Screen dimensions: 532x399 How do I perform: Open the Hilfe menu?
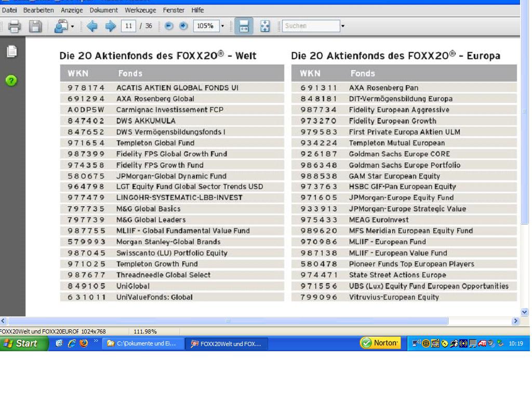[x=197, y=10]
